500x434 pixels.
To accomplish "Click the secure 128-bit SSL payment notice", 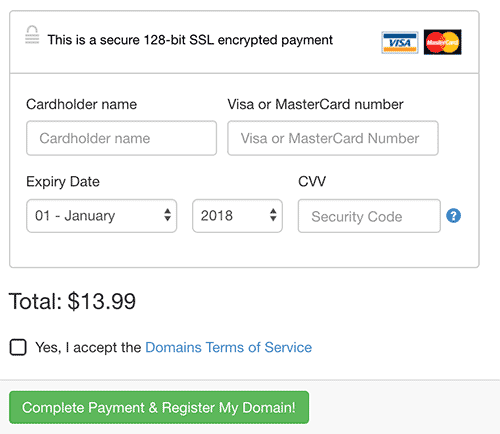I will click(190, 40).
